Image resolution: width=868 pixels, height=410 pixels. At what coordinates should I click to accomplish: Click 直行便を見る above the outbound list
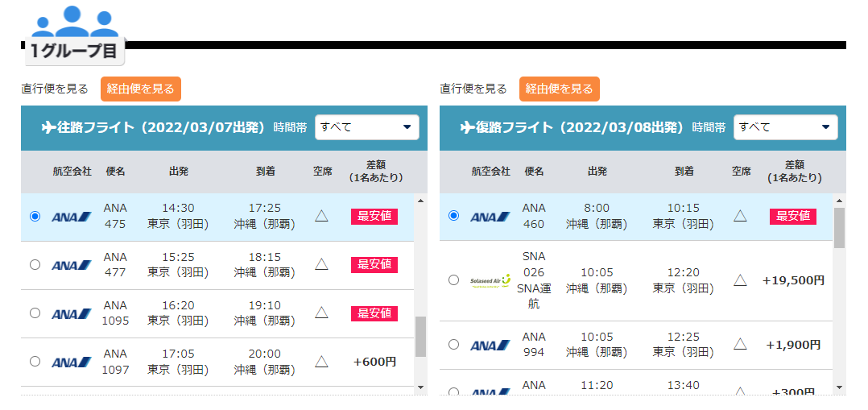55,89
